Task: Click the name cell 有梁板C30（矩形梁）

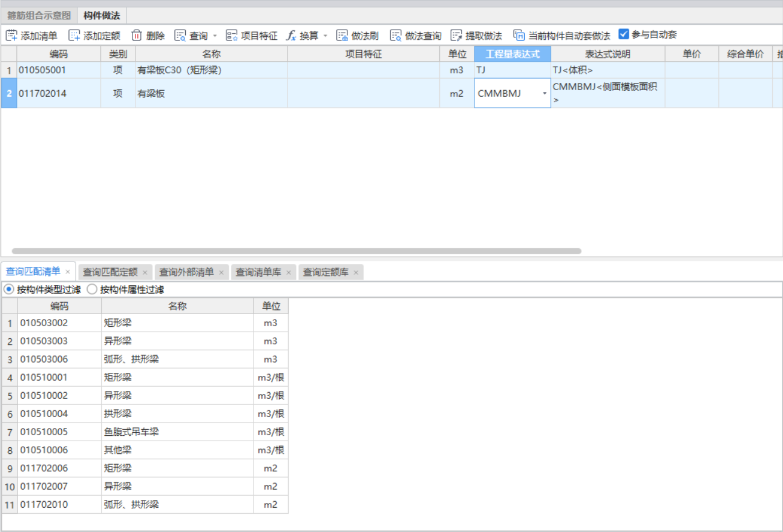Action: pos(212,70)
